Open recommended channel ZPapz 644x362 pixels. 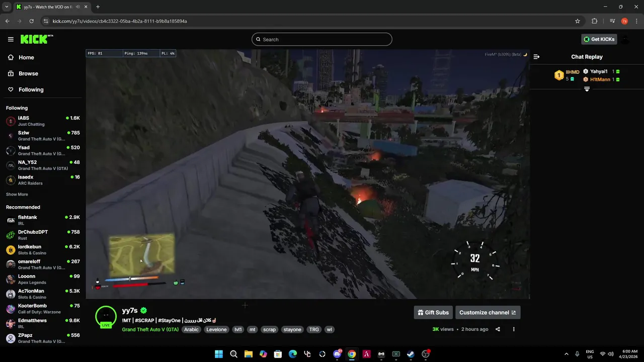tap(43, 338)
